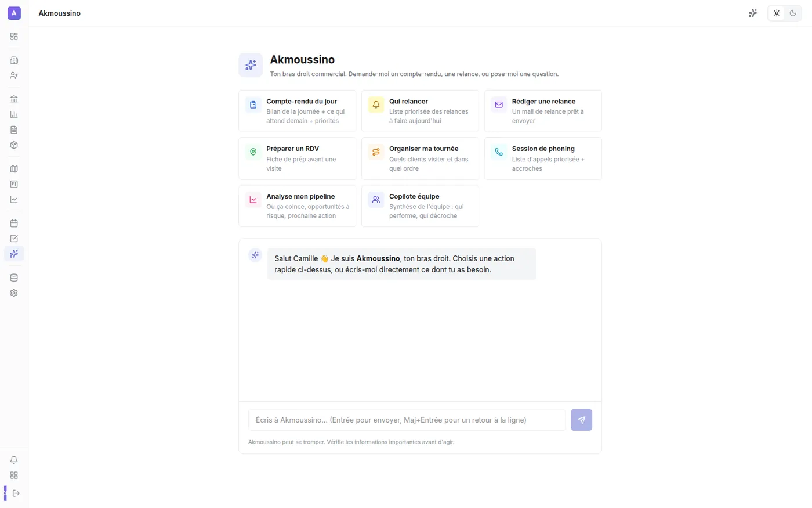
Task: Open the Rédiger une relance card
Action: click(x=543, y=111)
